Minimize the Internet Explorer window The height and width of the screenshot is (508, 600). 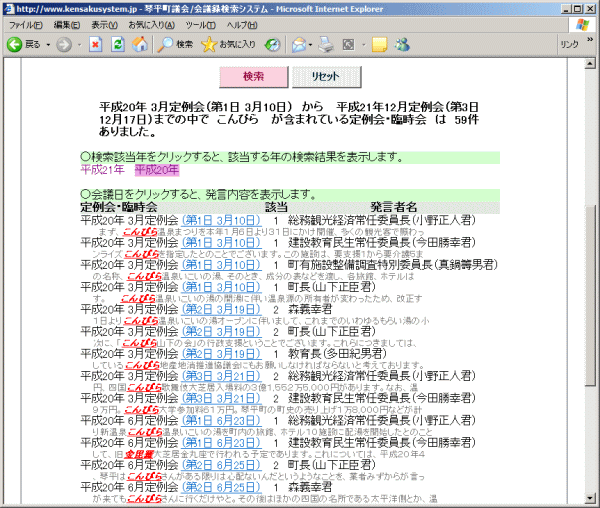(x=567, y=9)
